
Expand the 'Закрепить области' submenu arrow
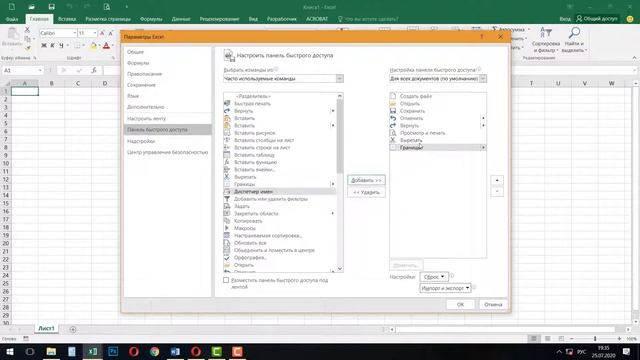pos(333,214)
